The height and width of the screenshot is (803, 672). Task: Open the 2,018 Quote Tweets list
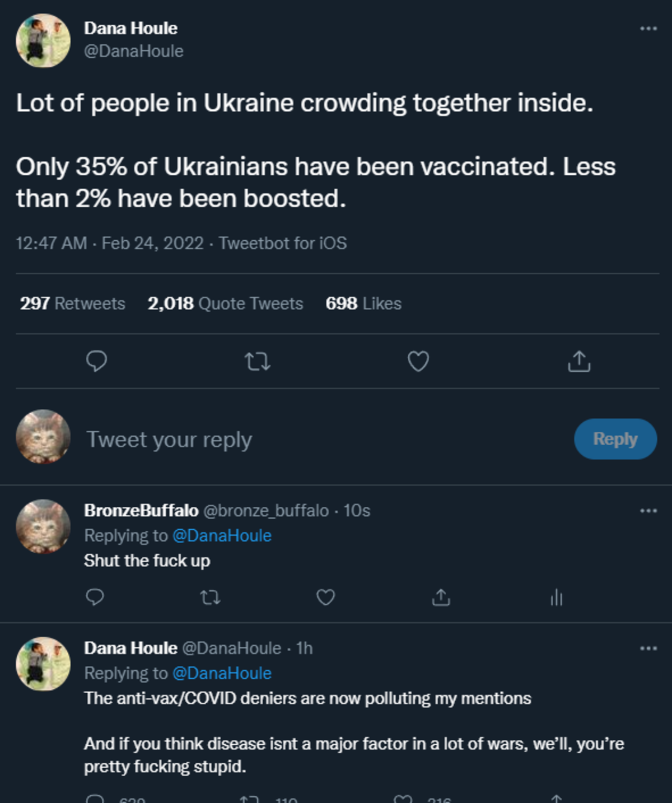(225, 304)
